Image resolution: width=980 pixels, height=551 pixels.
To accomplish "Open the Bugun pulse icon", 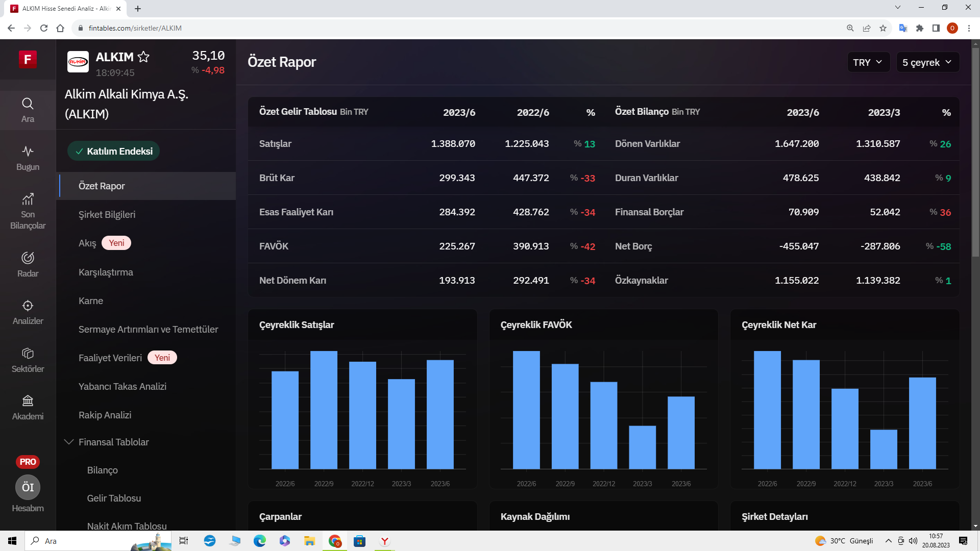I will [28, 152].
